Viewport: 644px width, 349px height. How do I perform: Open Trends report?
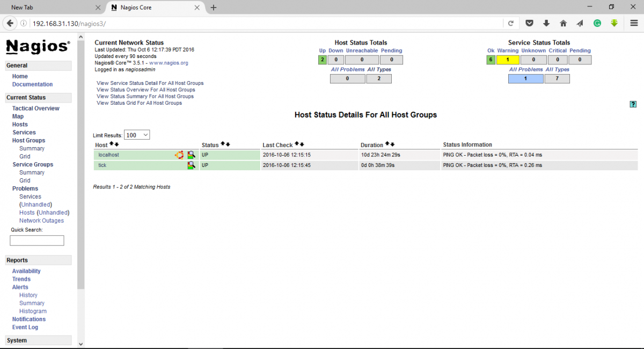click(21, 279)
